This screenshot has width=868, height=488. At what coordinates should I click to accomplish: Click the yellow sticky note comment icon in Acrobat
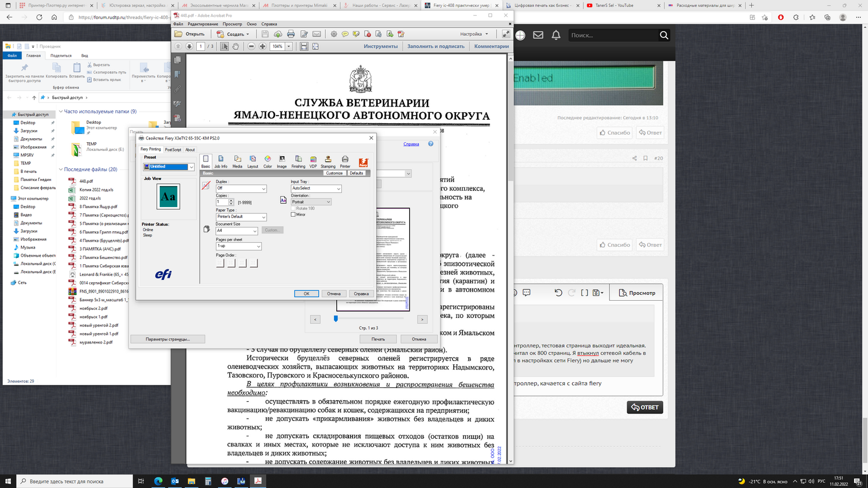[345, 34]
